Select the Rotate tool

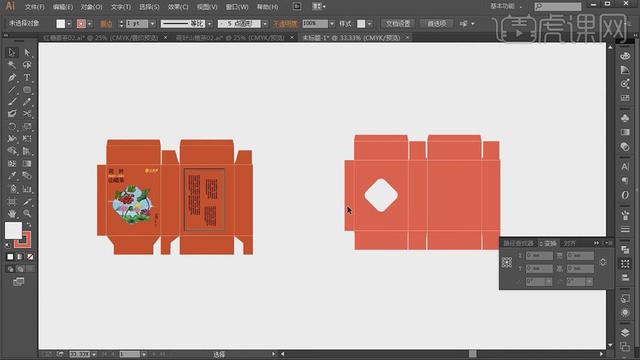[11, 127]
